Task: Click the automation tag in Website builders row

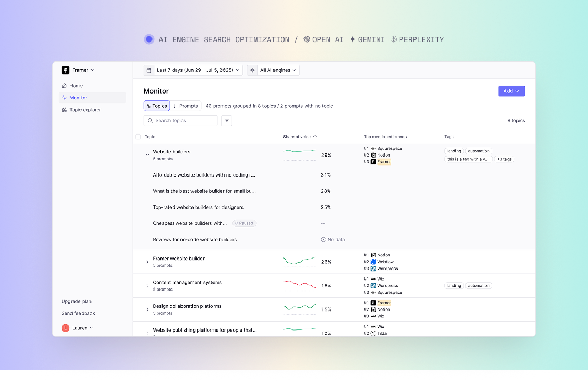Action: pos(479,151)
